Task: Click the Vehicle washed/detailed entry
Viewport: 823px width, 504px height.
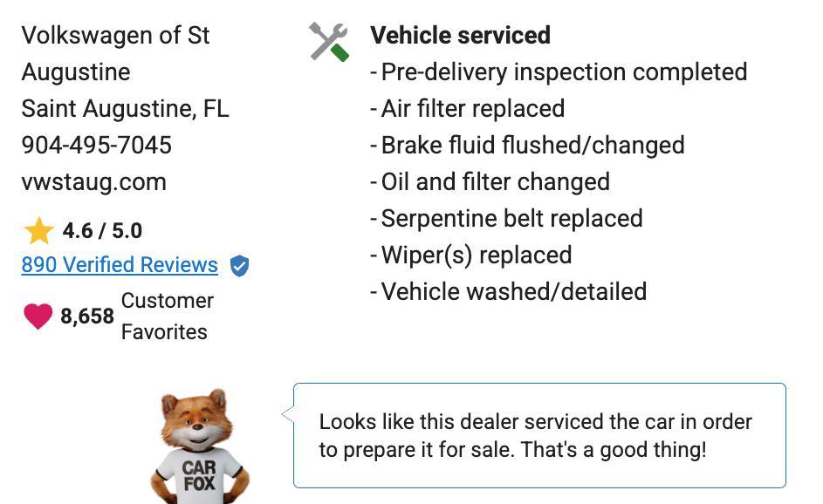Action: (x=513, y=291)
